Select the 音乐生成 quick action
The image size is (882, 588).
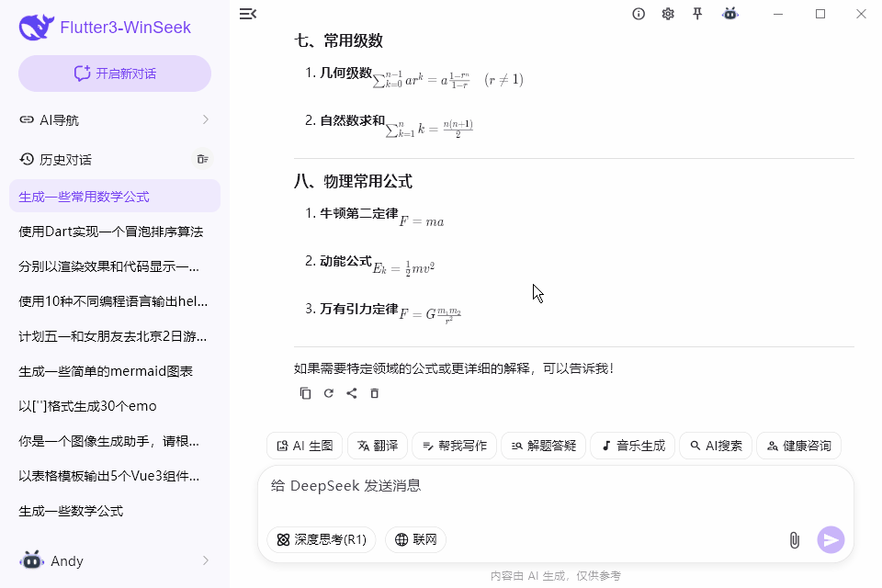pyautogui.click(x=632, y=445)
